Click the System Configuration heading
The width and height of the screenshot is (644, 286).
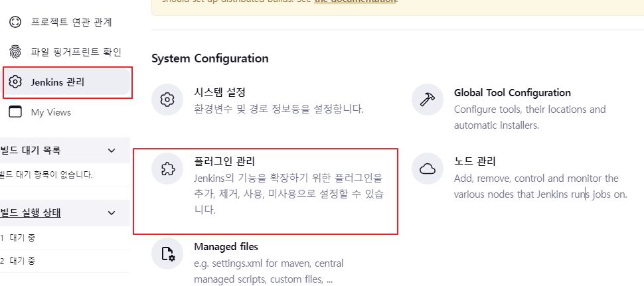pos(210,58)
